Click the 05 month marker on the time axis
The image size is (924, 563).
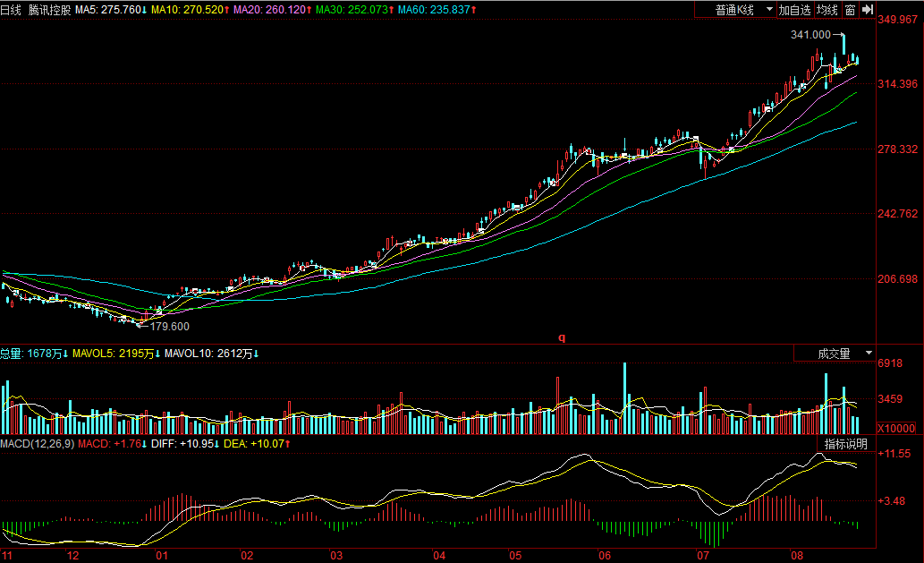(x=515, y=555)
